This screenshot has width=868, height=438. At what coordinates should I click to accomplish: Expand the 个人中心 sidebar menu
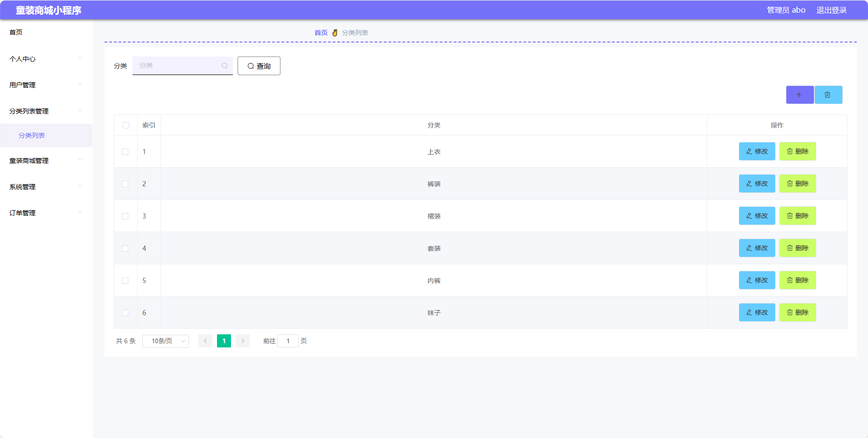(46, 59)
